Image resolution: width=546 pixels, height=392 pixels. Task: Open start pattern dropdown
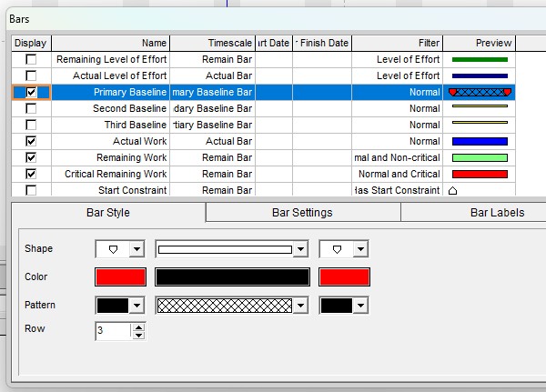[136, 306]
